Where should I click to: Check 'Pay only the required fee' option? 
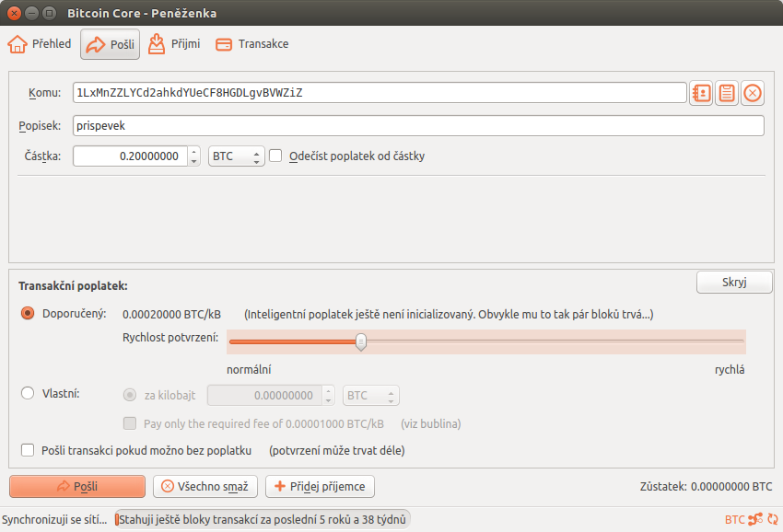point(130,423)
